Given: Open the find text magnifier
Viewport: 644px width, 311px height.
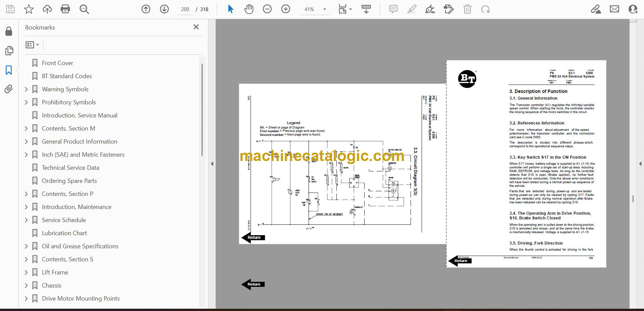Looking at the screenshot, I should (84, 9).
